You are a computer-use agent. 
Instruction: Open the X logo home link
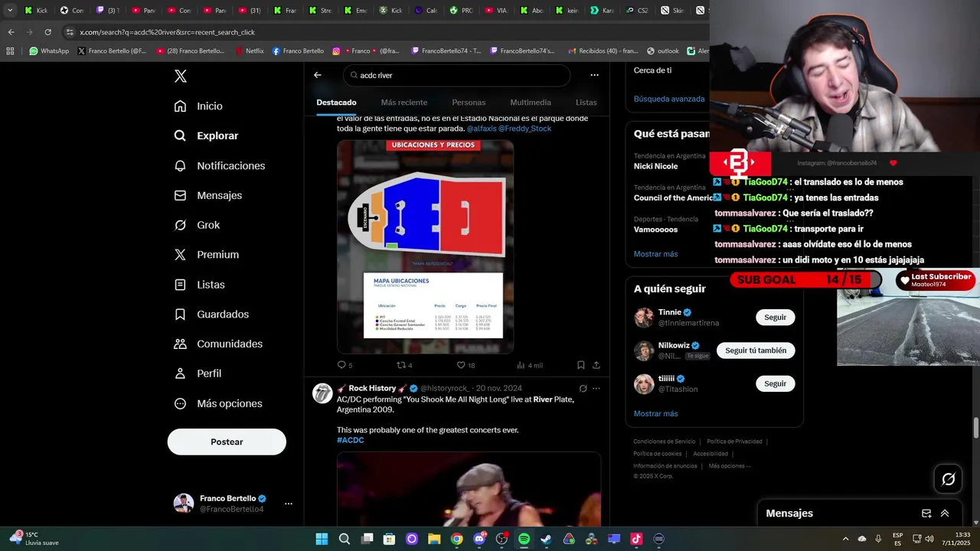tap(181, 76)
